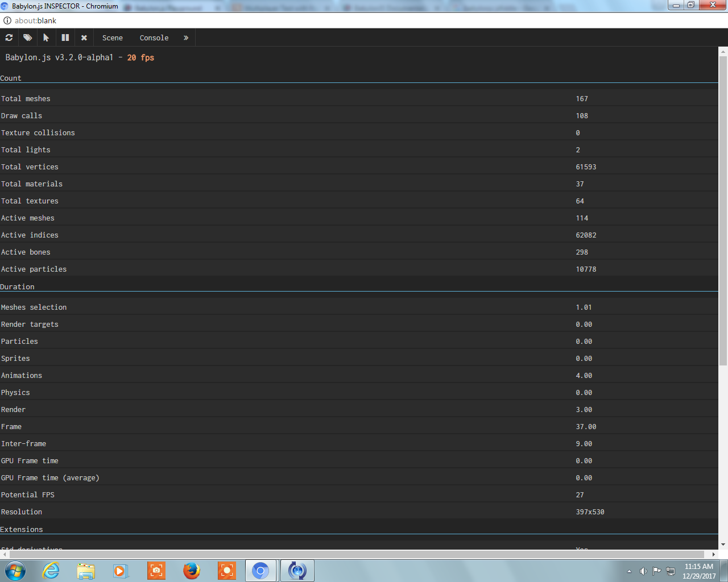Click the vertical scrollbar thumb
728x582 pixels.
pos(723,210)
